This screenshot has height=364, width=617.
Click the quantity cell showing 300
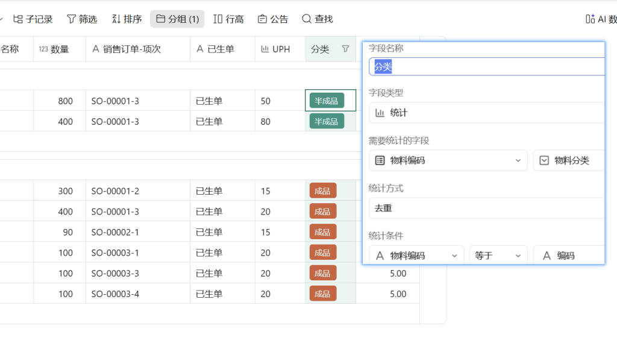[x=60, y=191]
